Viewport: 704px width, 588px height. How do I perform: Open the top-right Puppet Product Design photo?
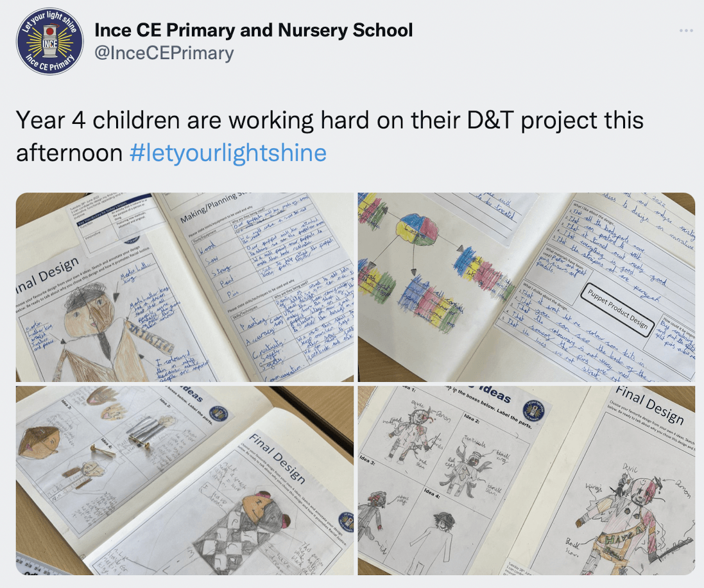point(526,288)
